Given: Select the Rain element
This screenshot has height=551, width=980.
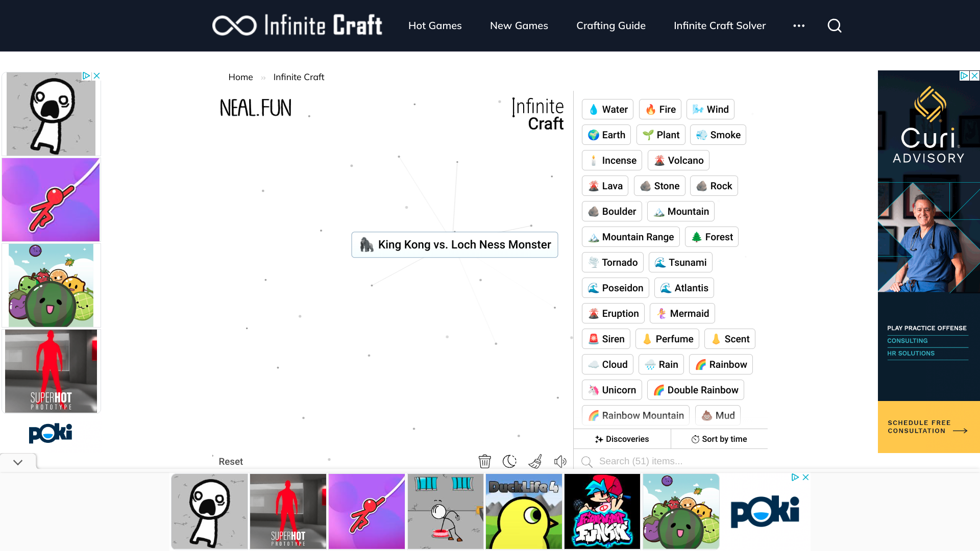Looking at the screenshot, I should coord(661,364).
